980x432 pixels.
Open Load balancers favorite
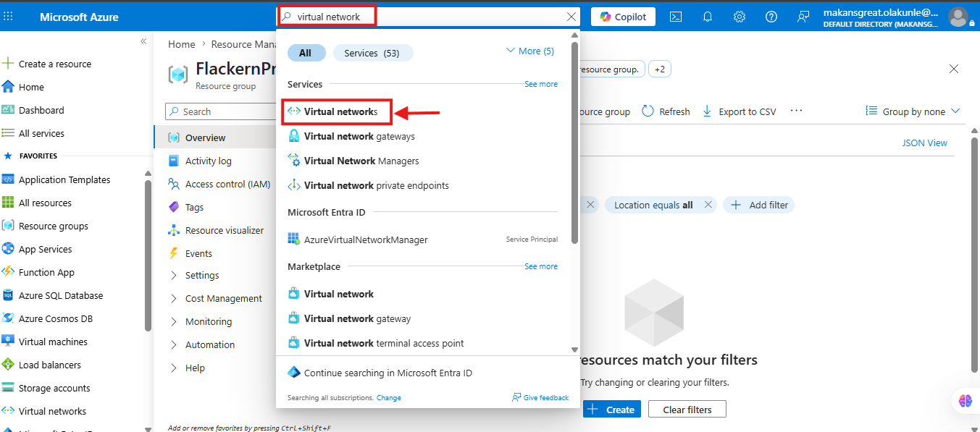[42, 365]
